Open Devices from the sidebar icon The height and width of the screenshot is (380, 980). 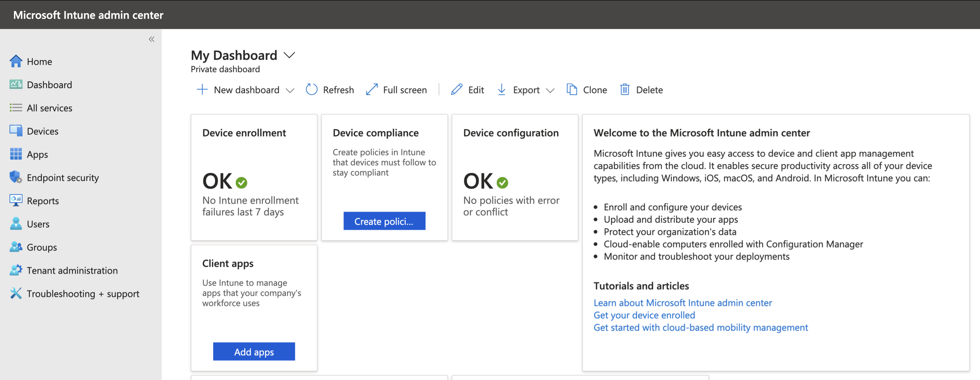pos(16,131)
